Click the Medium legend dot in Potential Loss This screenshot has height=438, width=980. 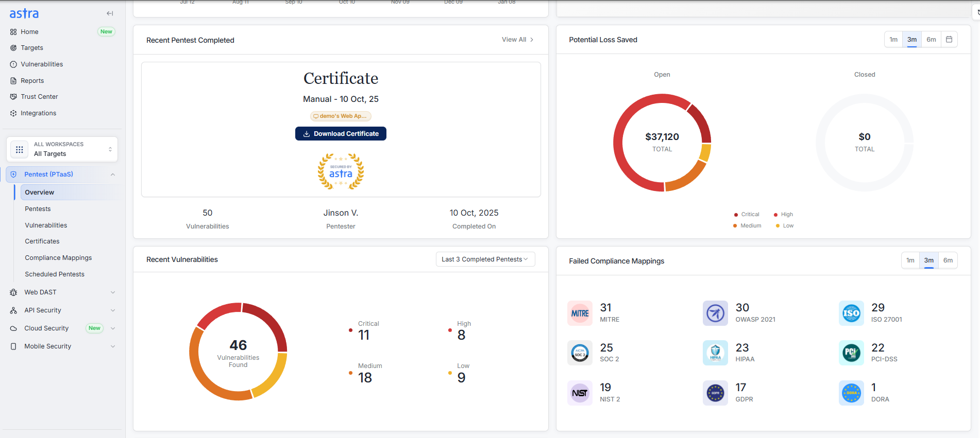tap(735, 226)
